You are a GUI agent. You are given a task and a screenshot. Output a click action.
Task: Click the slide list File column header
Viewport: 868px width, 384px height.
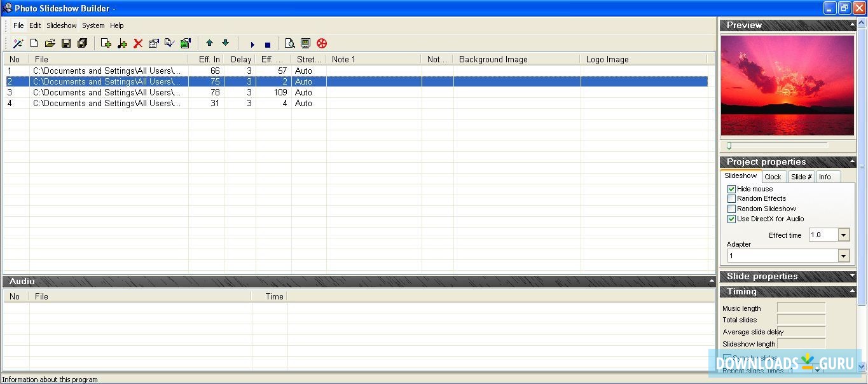[109, 59]
